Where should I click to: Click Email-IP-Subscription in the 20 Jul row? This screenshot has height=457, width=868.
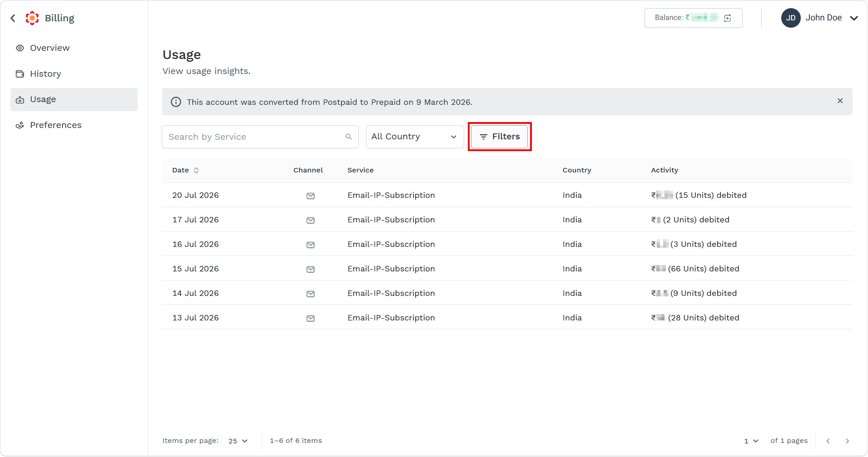point(391,195)
